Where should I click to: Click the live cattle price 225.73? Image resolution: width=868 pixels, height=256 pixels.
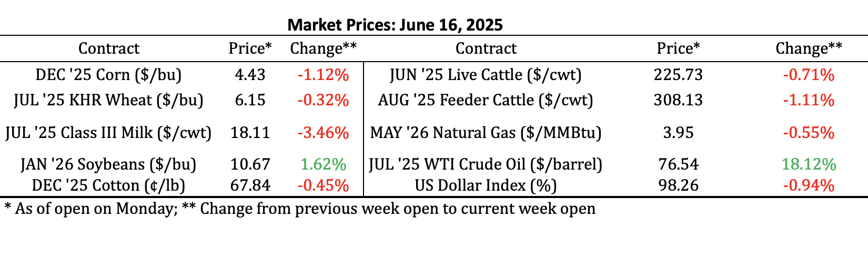[678, 75]
